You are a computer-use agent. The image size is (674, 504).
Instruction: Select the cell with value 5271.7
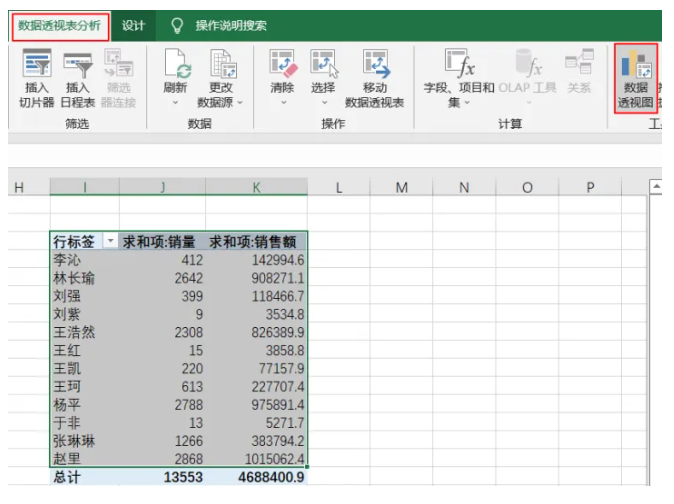(257, 423)
